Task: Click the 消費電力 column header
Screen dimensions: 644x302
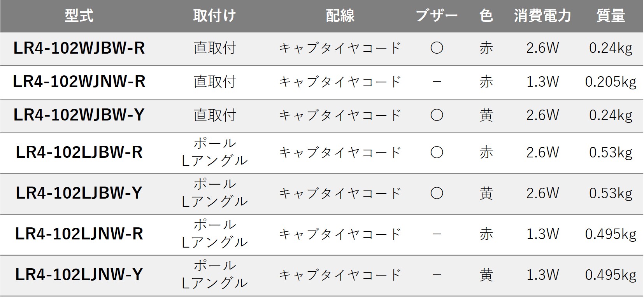Action: click(x=542, y=16)
